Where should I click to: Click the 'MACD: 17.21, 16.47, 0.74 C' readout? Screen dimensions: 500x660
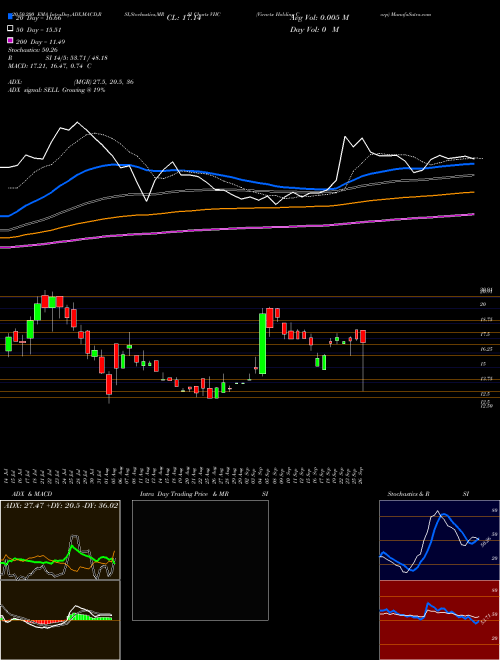point(50,66)
